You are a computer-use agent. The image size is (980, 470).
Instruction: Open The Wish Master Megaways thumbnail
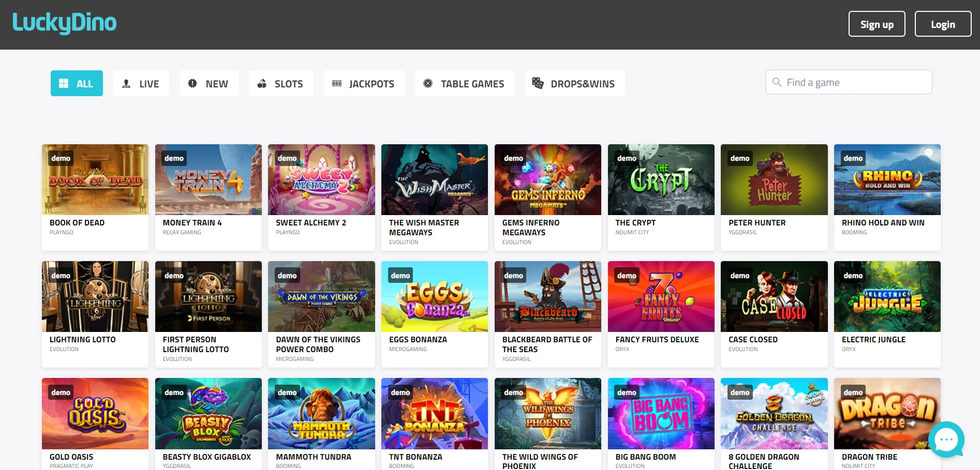(435, 179)
